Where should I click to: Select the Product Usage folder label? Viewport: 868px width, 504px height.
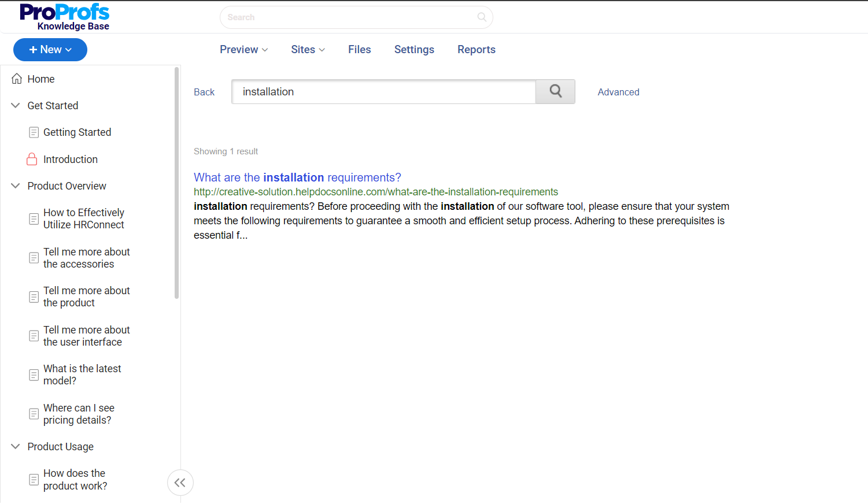pyautogui.click(x=61, y=446)
